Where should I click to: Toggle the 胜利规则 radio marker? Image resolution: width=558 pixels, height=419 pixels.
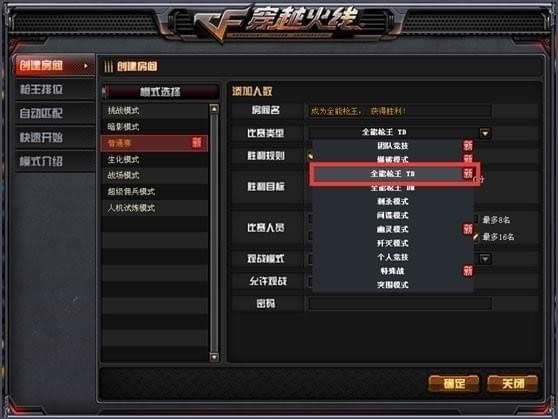point(310,156)
